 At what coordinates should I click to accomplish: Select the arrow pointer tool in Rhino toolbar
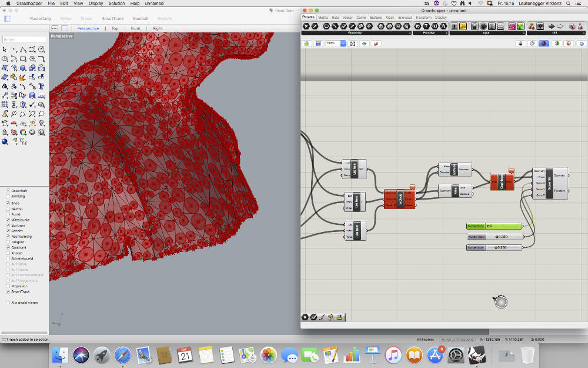(5, 49)
